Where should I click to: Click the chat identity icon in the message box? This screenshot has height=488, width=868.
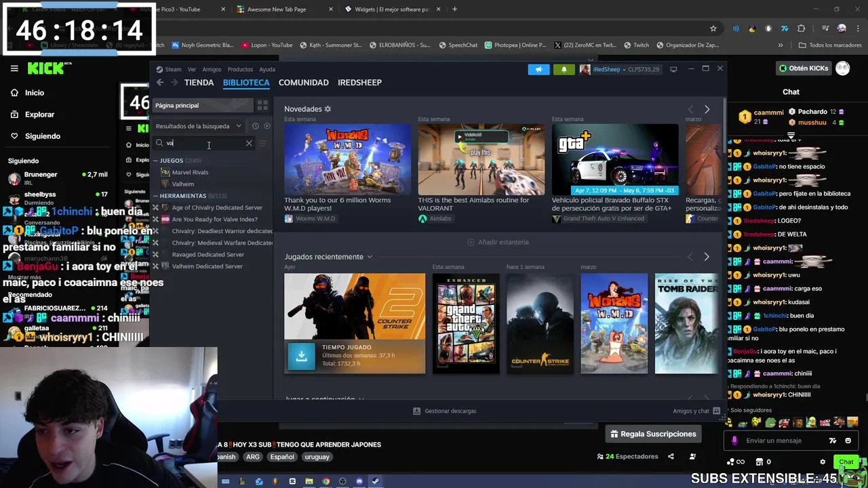click(x=734, y=441)
